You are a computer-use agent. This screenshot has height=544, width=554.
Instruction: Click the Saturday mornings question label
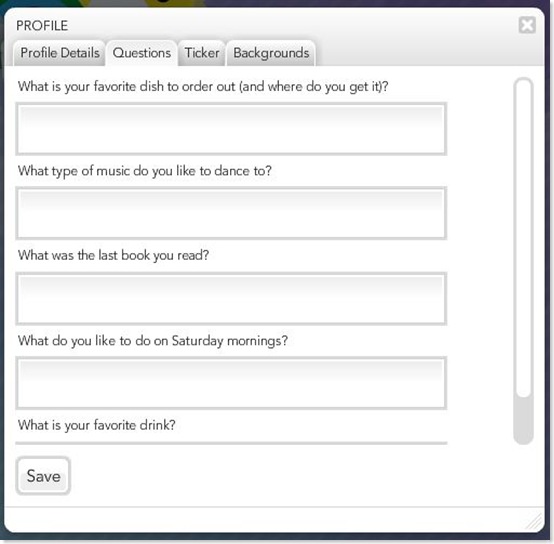153,341
